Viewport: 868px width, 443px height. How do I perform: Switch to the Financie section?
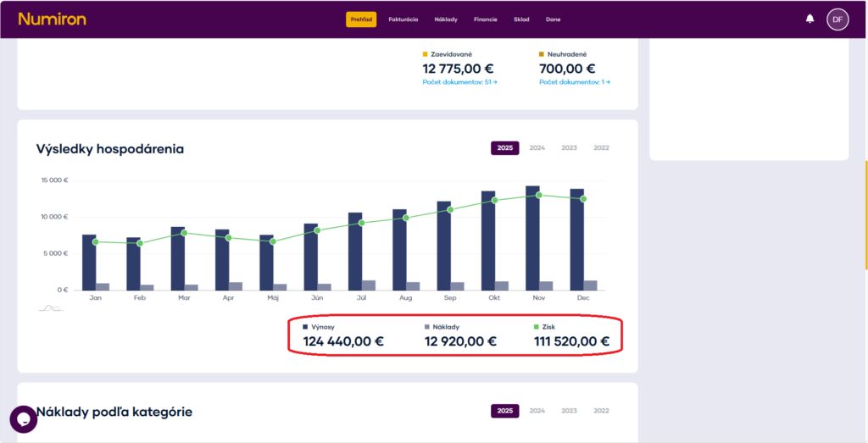tap(486, 19)
